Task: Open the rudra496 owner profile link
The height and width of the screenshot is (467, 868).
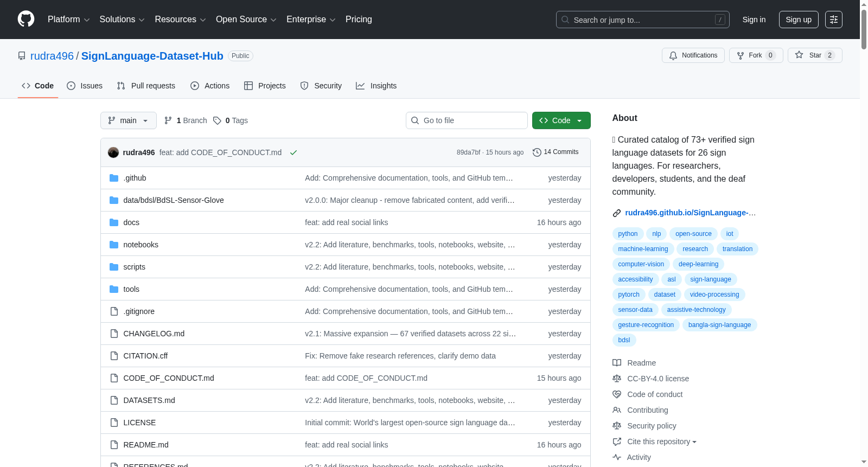Action: pos(52,56)
